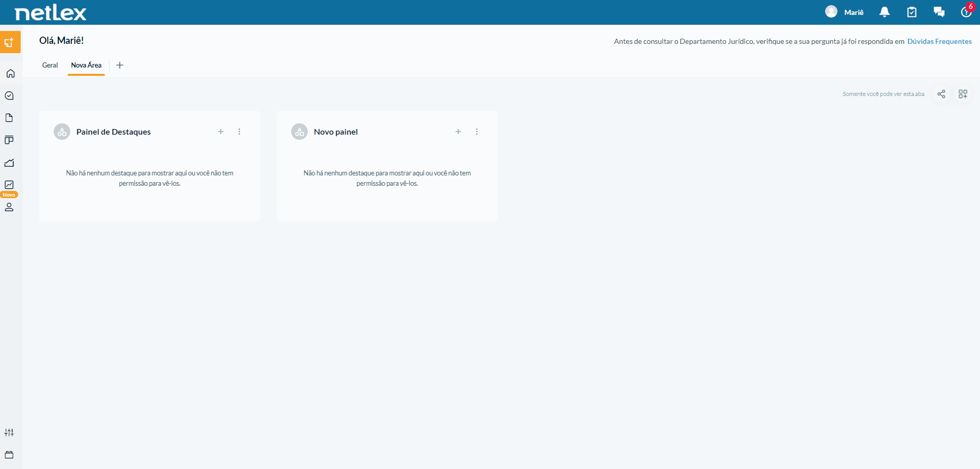980x469 pixels.
Task: Open the chat messages icon in header
Action: pos(939,12)
